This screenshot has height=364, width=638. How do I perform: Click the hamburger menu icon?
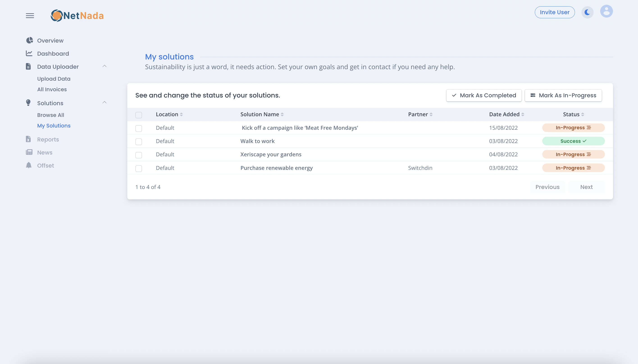pos(30,15)
